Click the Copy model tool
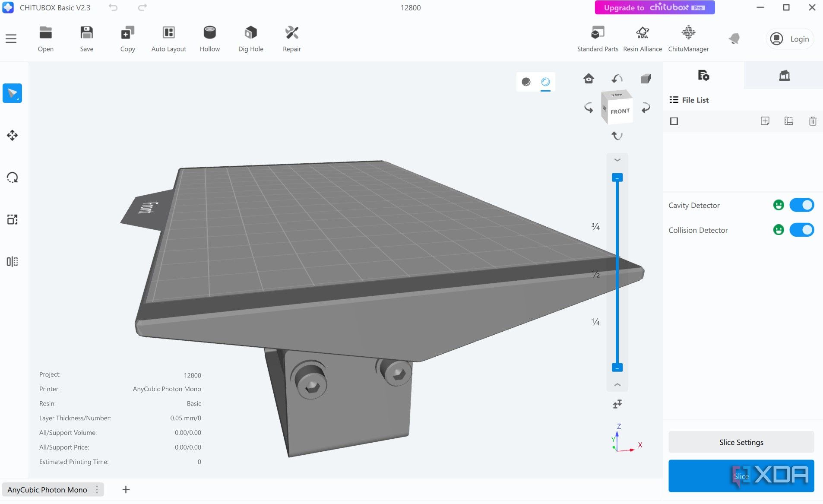The height and width of the screenshot is (504, 823). point(127,39)
